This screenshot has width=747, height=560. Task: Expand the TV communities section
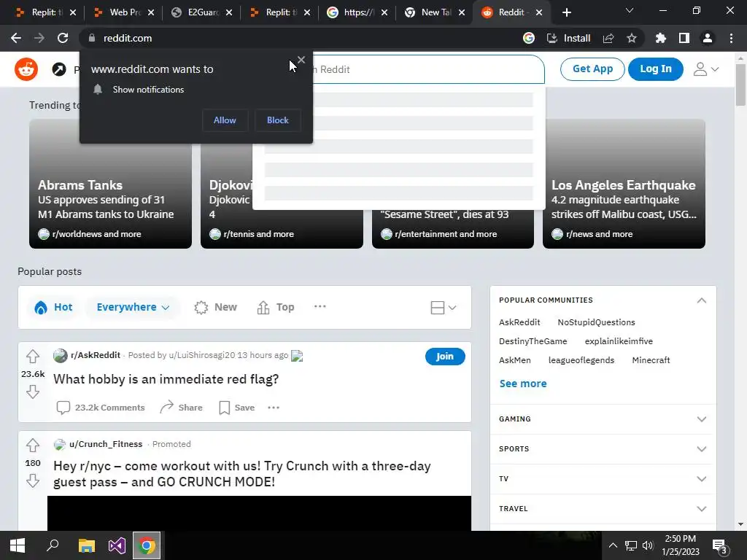tap(702, 479)
